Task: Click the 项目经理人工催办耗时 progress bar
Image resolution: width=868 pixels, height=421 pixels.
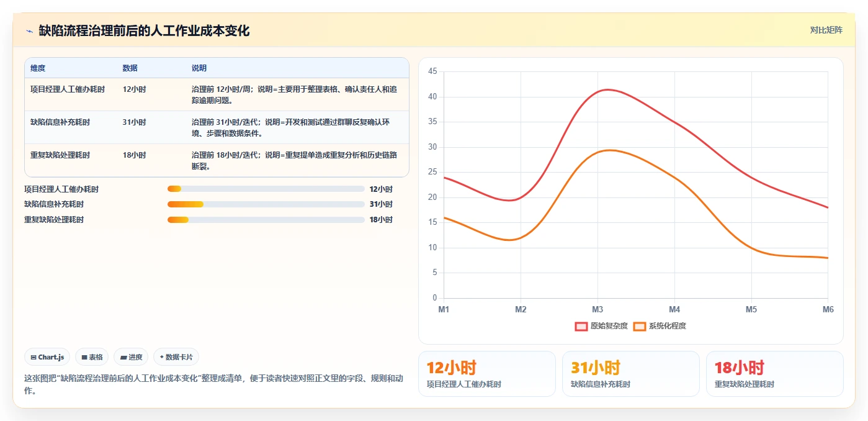Action: click(266, 189)
